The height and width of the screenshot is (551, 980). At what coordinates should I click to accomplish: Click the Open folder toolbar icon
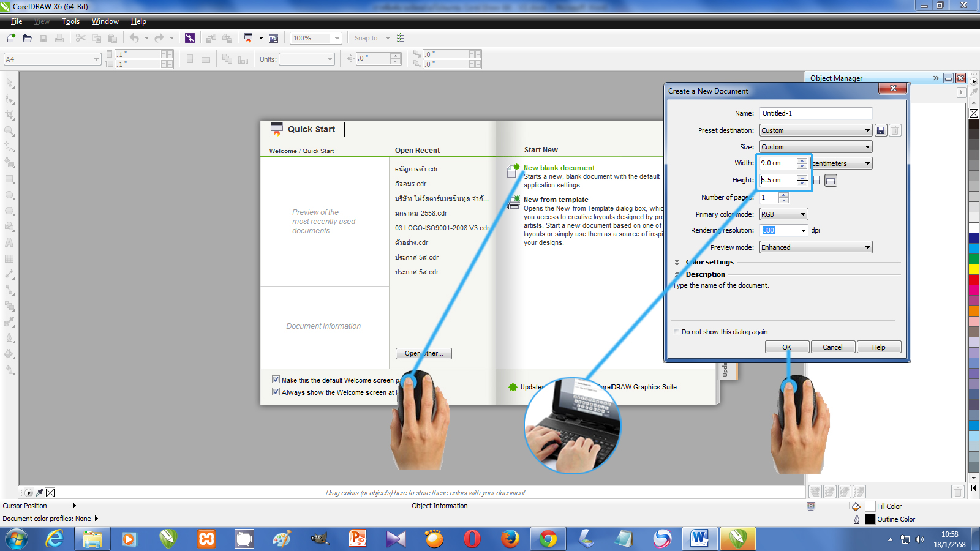(27, 38)
